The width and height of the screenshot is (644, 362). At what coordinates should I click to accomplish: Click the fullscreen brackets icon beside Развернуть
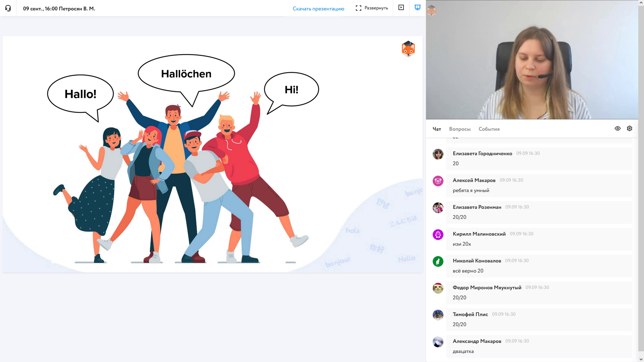click(359, 8)
